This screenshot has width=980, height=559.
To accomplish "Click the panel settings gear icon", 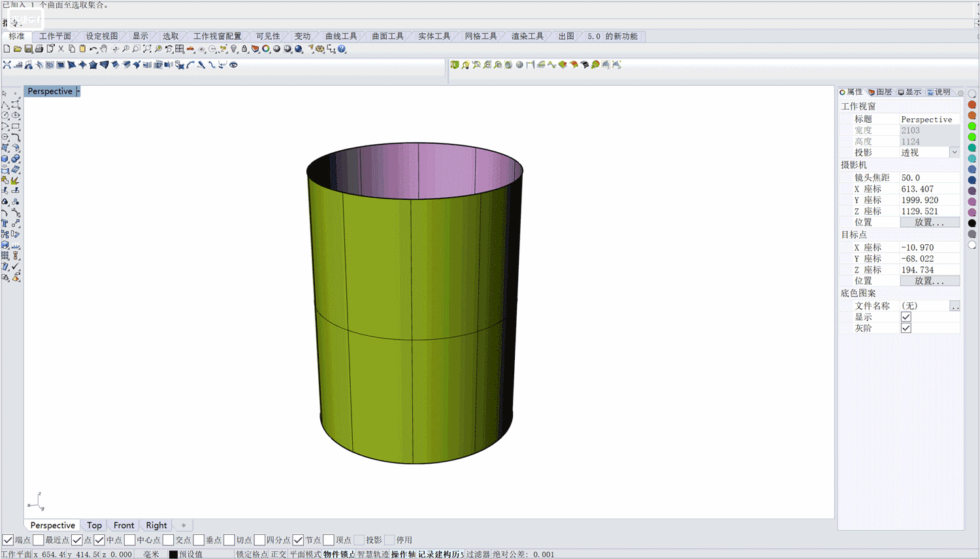I will pos(960,93).
